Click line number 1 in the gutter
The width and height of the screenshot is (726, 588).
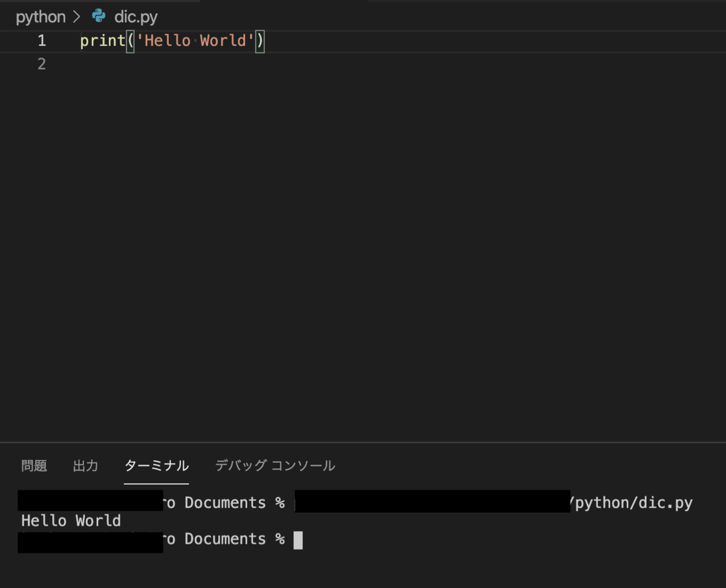tap(41, 41)
